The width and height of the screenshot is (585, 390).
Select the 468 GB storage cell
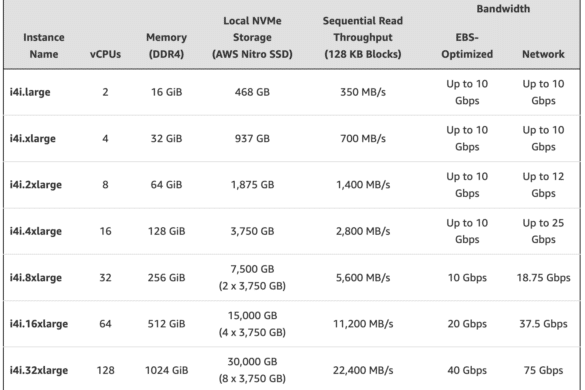tap(252, 92)
